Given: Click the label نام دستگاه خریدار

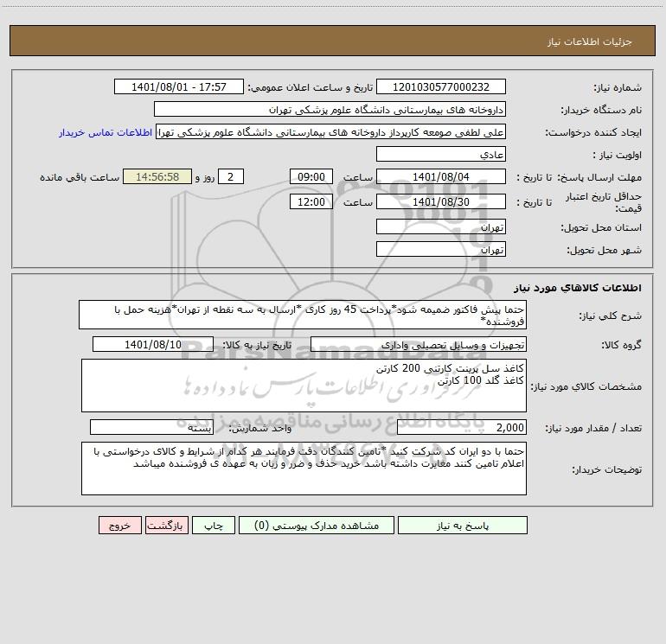Looking at the screenshot, I should (601, 111).
